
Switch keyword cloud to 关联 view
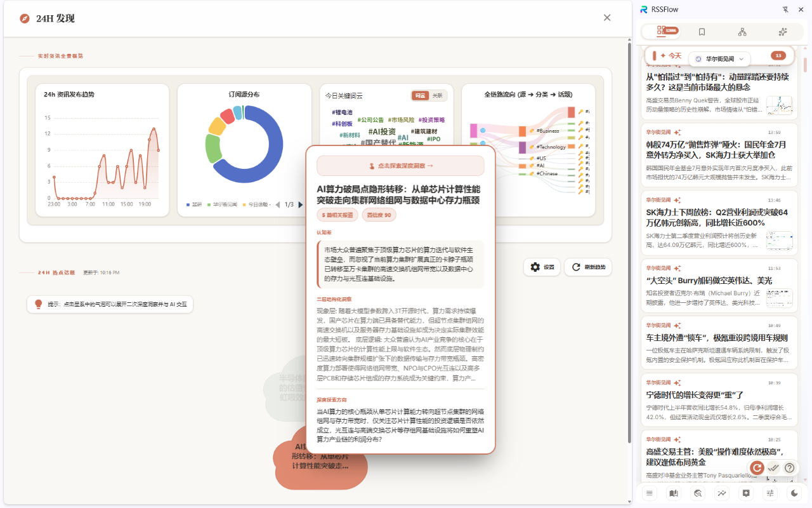(438, 95)
